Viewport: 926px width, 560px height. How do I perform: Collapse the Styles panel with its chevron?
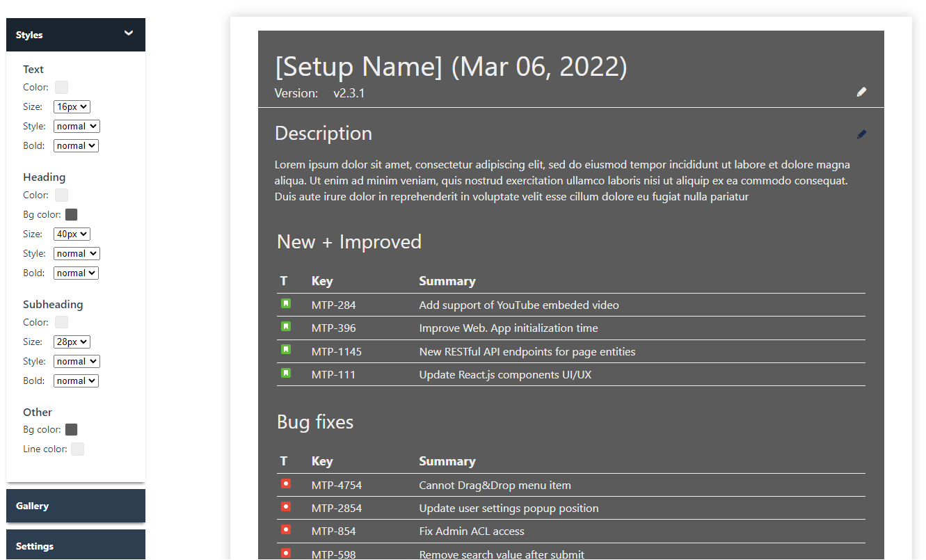(129, 33)
